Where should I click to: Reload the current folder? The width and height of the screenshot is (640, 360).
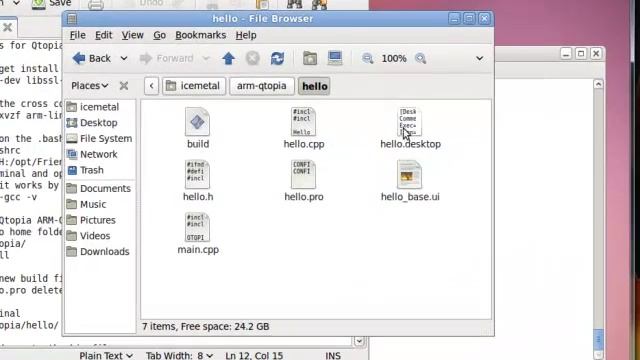click(x=277, y=58)
